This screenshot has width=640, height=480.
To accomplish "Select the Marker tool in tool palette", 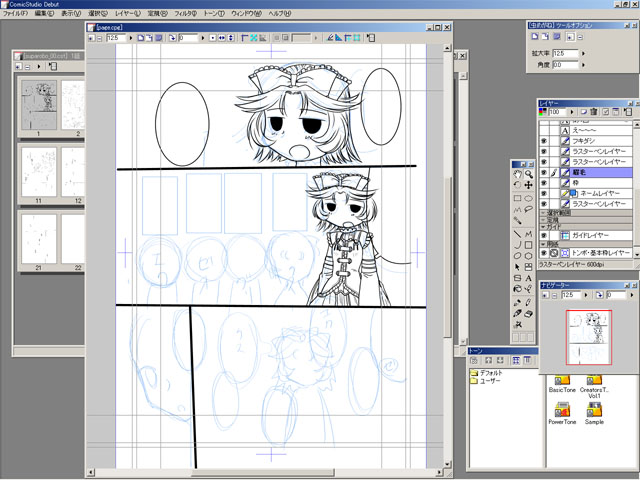I will pos(517,313).
